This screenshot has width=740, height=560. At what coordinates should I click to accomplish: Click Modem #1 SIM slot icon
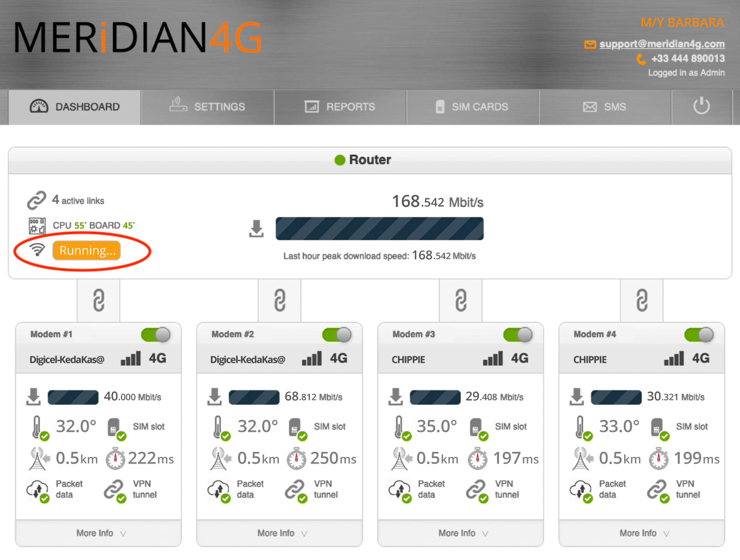(x=116, y=429)
